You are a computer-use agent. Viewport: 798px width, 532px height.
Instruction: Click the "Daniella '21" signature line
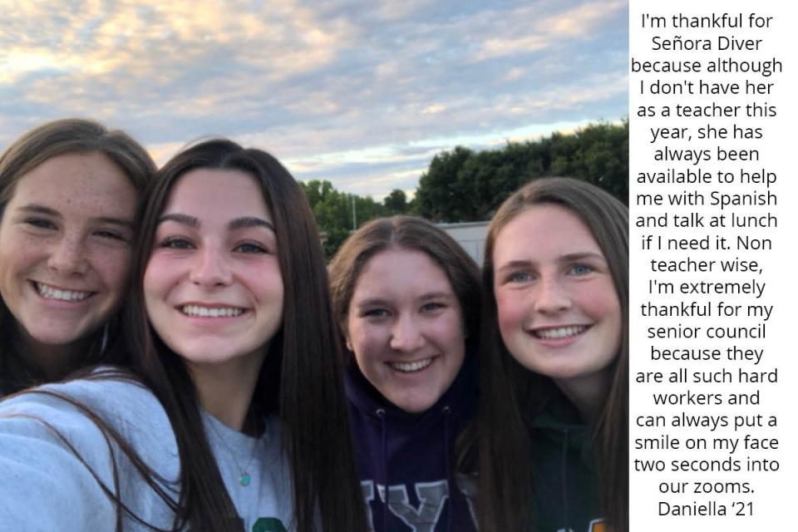(706, 509)
